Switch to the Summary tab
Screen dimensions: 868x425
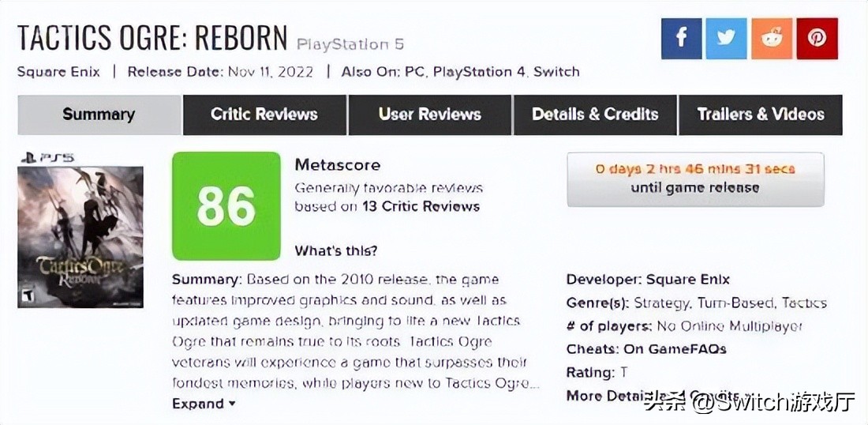[x=99, y=115]
